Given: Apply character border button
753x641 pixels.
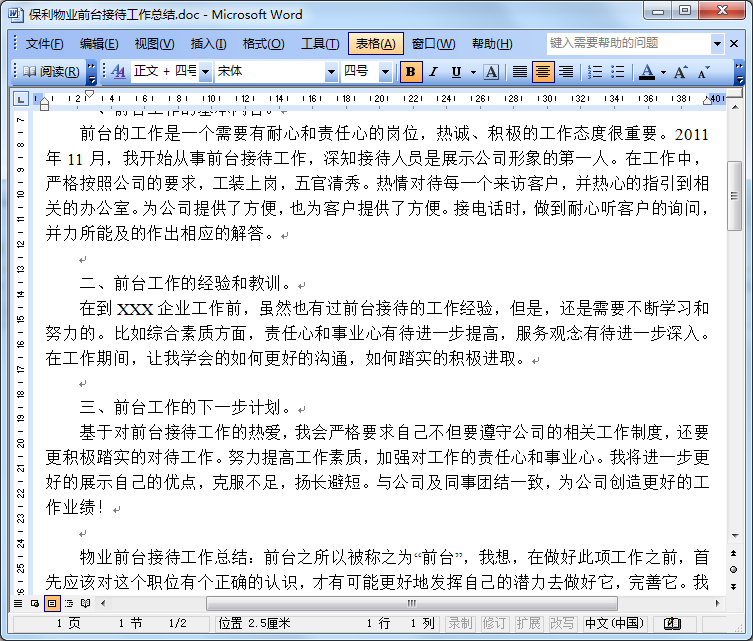Looking at the screenshot, I should pos(491,72).
